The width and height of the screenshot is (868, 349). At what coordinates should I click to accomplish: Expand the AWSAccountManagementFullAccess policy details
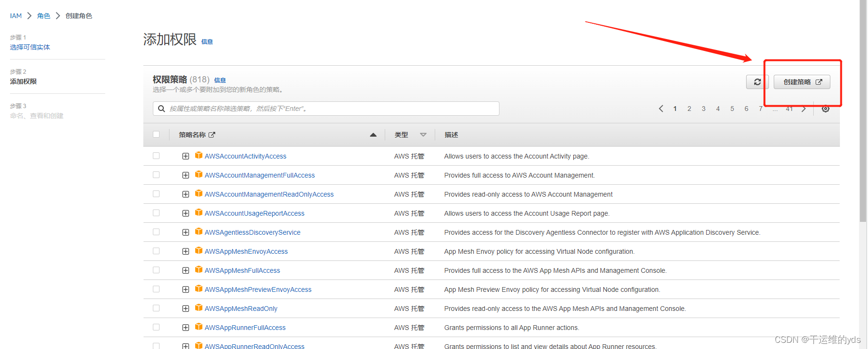tap(186, 175)
